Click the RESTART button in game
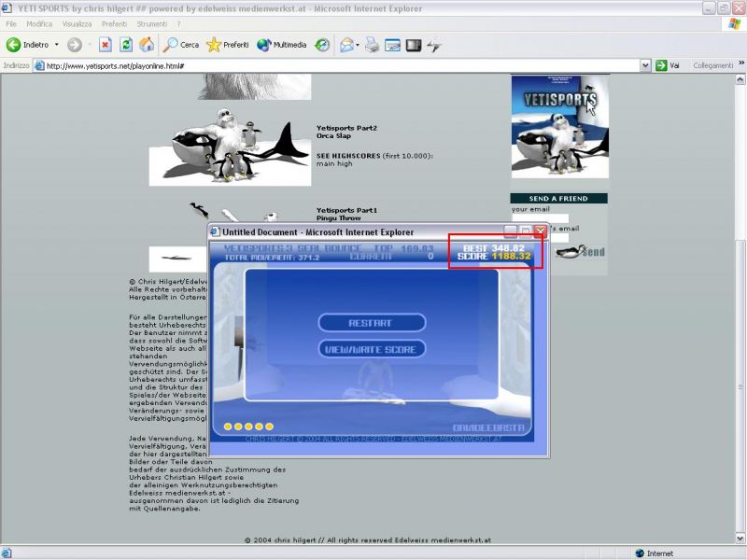The width and height of the screenshot is (747, 560). tap(371, 323)
